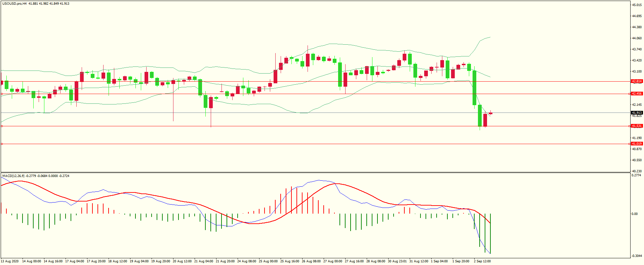Click the left-end handle of the 42.456 line

point(2,94)
